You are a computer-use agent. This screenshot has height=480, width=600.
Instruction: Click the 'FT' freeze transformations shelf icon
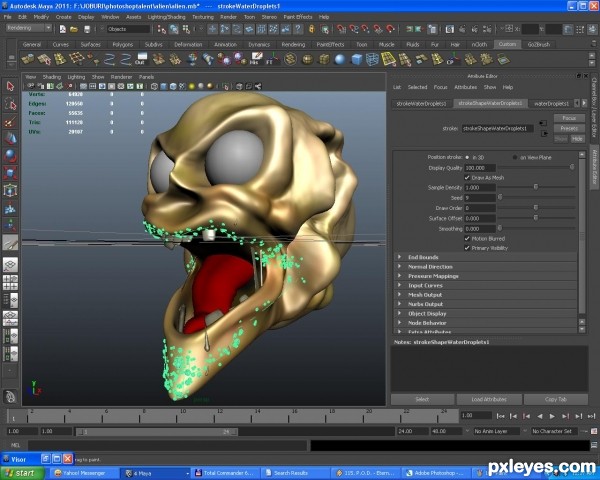(272, 59)
